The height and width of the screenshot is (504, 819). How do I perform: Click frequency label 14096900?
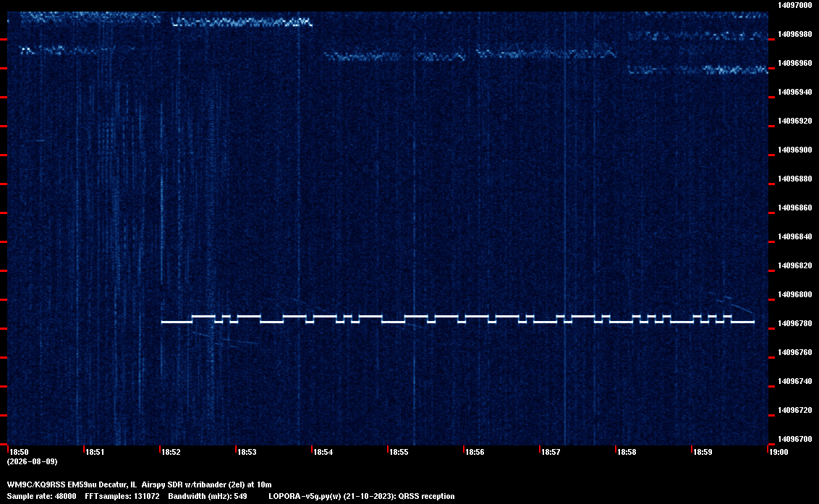[x=795, y=150]
